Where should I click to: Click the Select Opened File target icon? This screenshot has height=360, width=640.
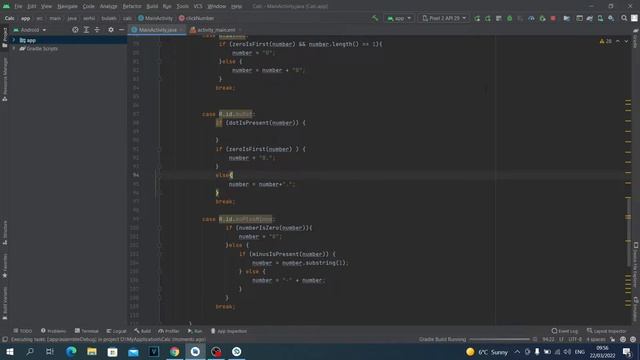coord(75,30)
